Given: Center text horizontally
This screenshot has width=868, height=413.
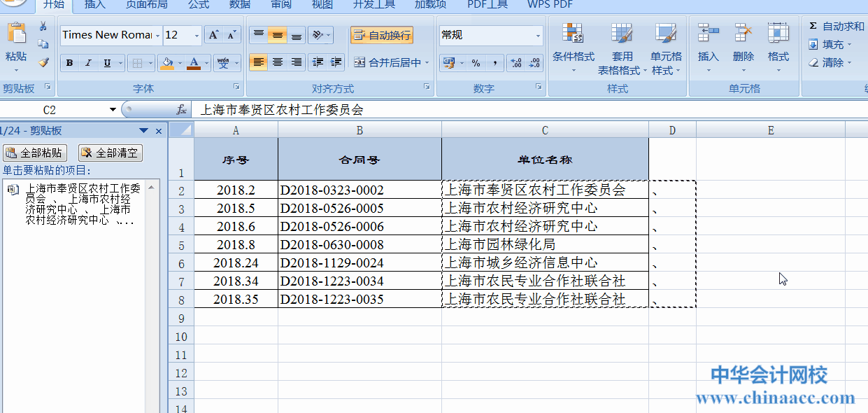Looking at the screenshot, I should pos(278,62).
